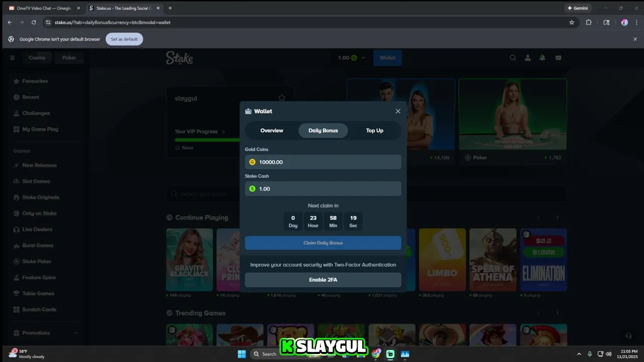Open the weather widget on the taskbar

(27, 354)
